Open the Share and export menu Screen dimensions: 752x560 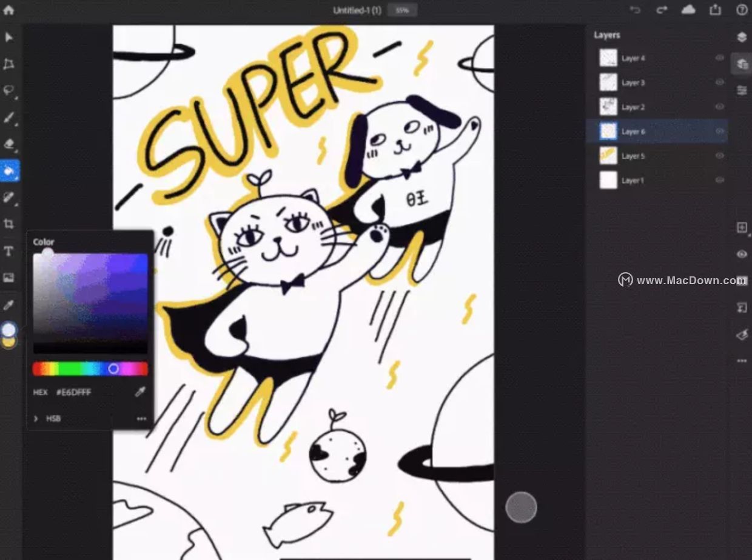pyautogui.click(x=716, y=10)
